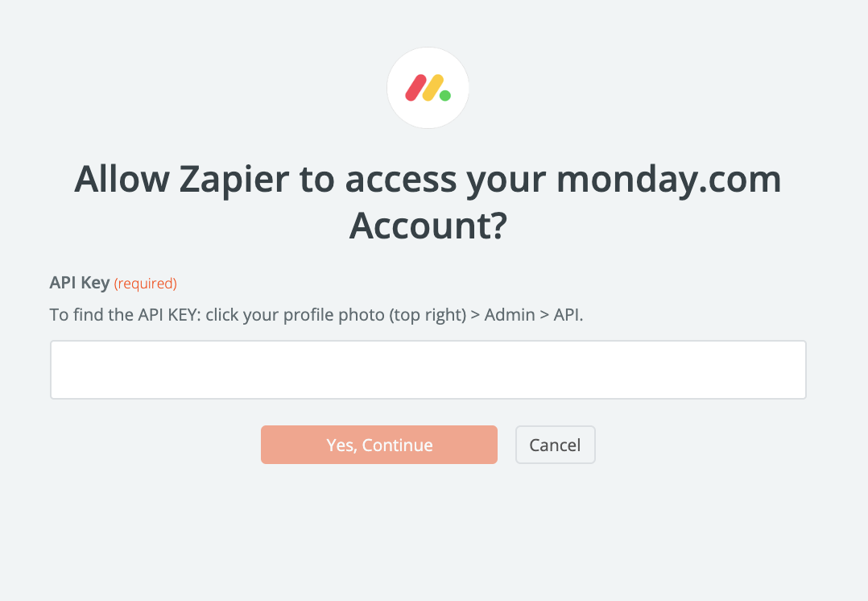Click the API KEY helper instructions text
The image size is (868, 601).
[316, 314]
